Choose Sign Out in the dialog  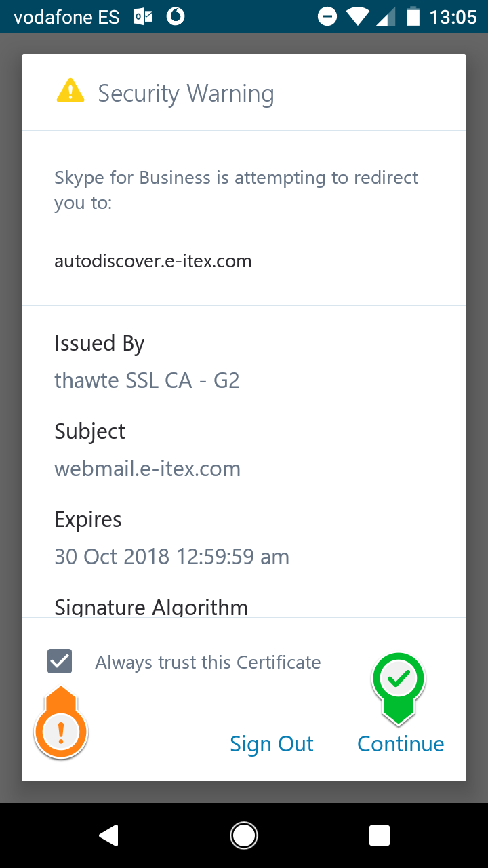(x=272, y=744)
